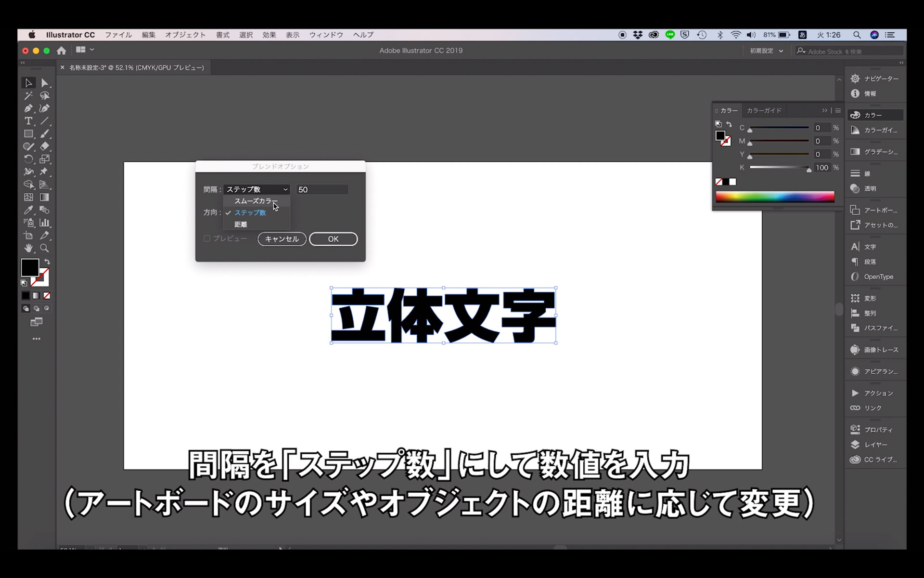Select the Pen tool
This screenshot has width=924, height=578.
tap(28, 108)
